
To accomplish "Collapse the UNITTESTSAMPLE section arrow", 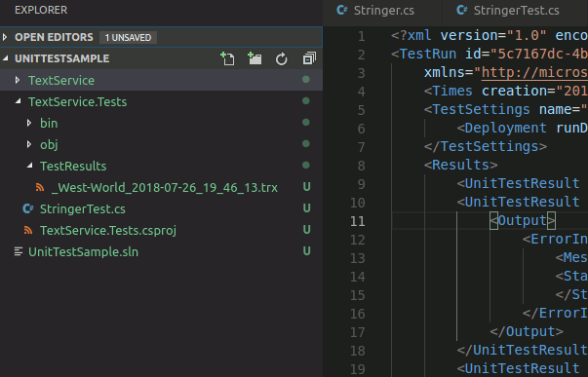I will click(5, 58).
